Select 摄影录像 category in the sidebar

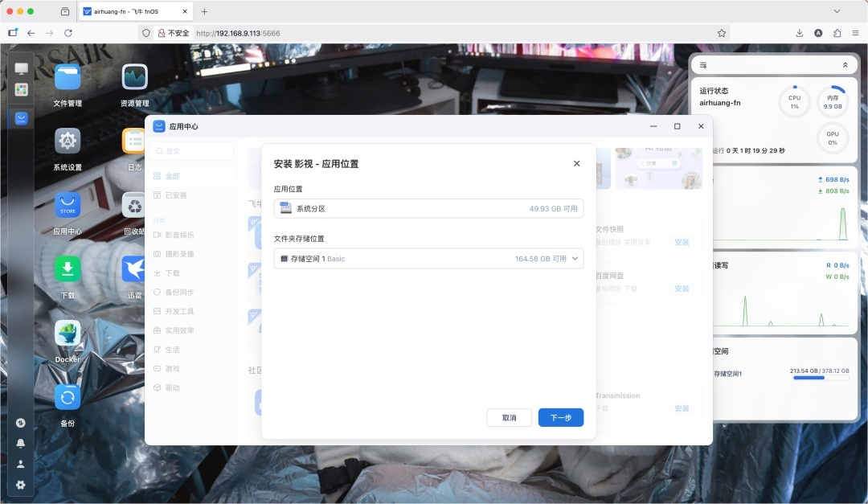[x=191, y=254]
